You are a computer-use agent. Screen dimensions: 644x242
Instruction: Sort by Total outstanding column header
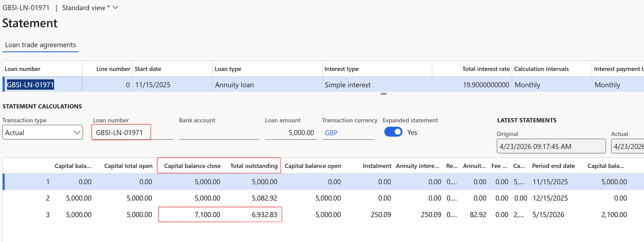tap(253, 166)
